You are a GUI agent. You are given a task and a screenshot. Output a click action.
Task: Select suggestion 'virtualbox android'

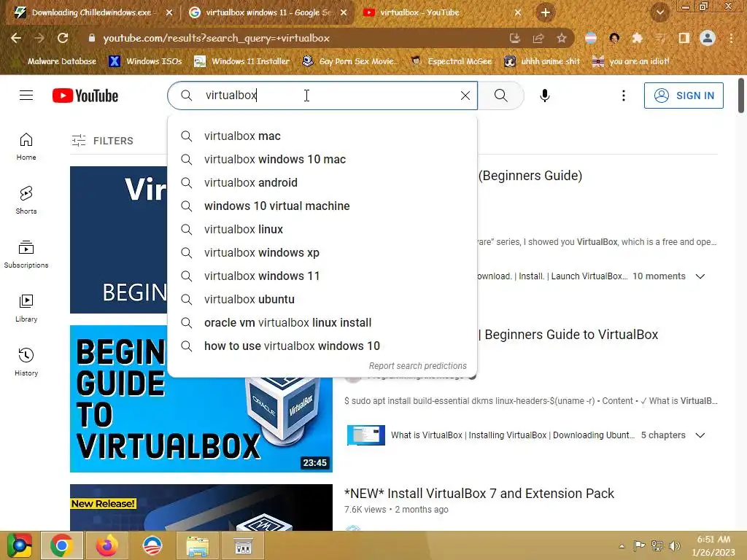(322, 183)
